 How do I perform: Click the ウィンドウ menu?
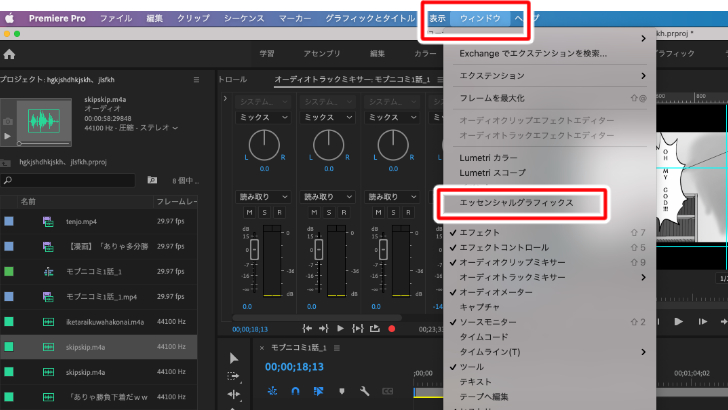pyautogui.click(x=480, y=19)
